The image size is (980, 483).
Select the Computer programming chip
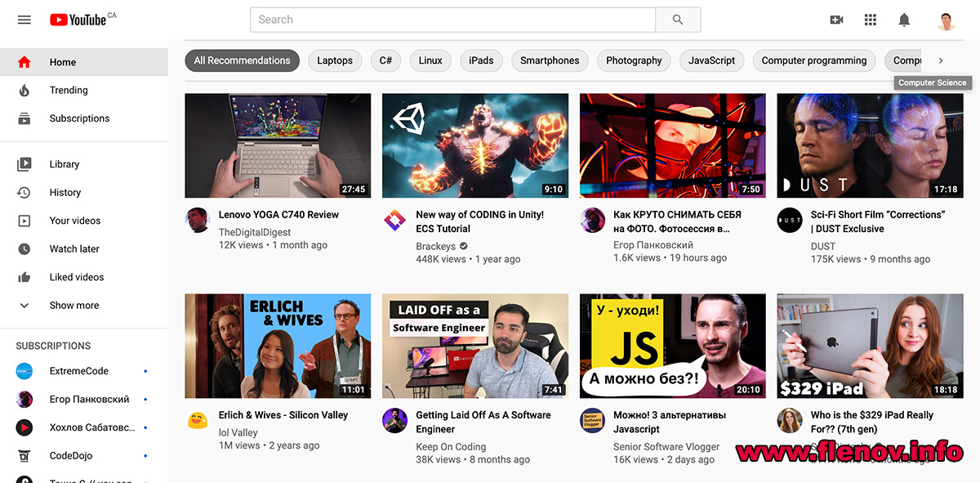[814, 60]
